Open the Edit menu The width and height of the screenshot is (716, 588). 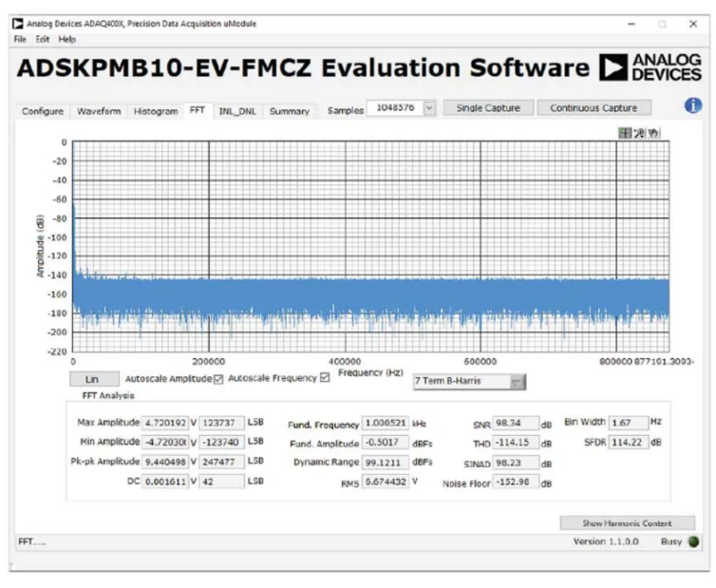(43, 39)
